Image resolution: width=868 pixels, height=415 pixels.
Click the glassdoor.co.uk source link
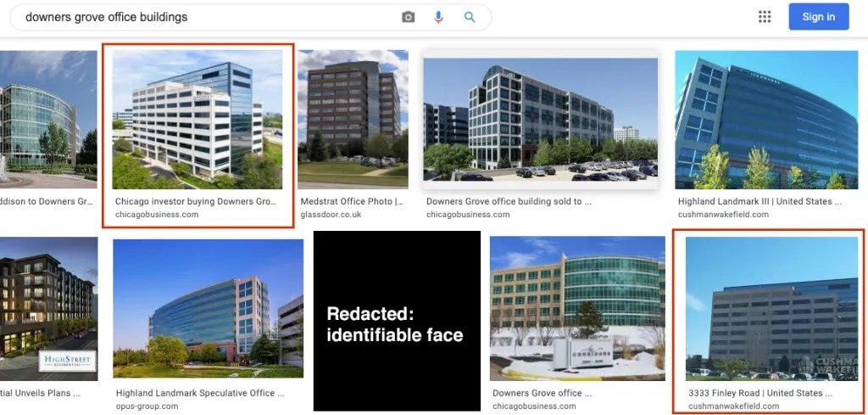click(x=331, y=215)
